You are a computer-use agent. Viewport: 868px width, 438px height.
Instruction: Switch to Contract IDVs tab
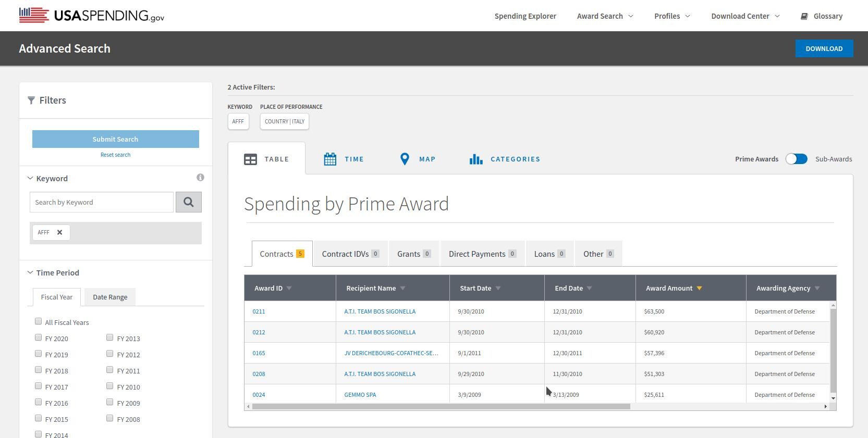(x=350, y=254)
